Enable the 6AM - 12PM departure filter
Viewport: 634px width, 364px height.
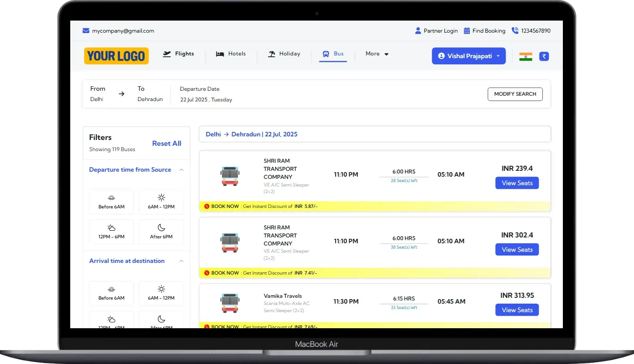point(161,202)
